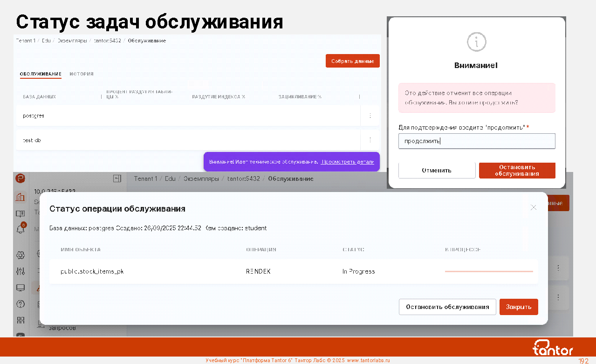Open the help question mark icon
This screenshot has height=364, width=596.
pyautogui.click(x=20, y=304)
